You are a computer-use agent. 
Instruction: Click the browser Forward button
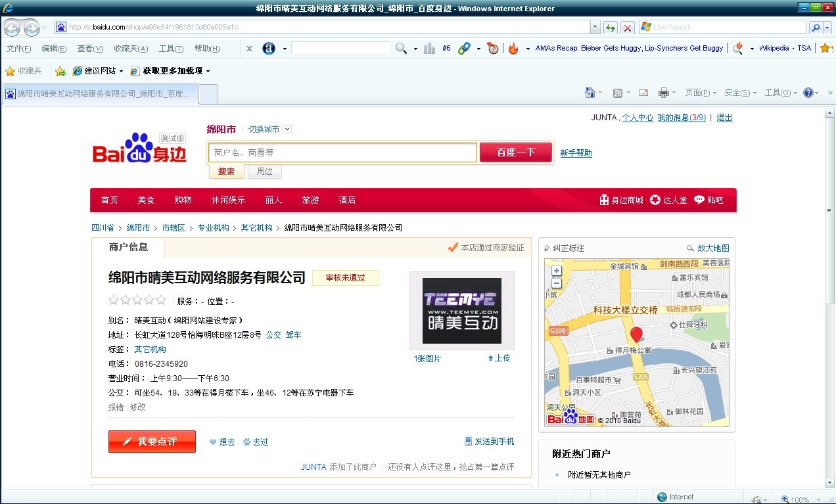pos(31,28)
